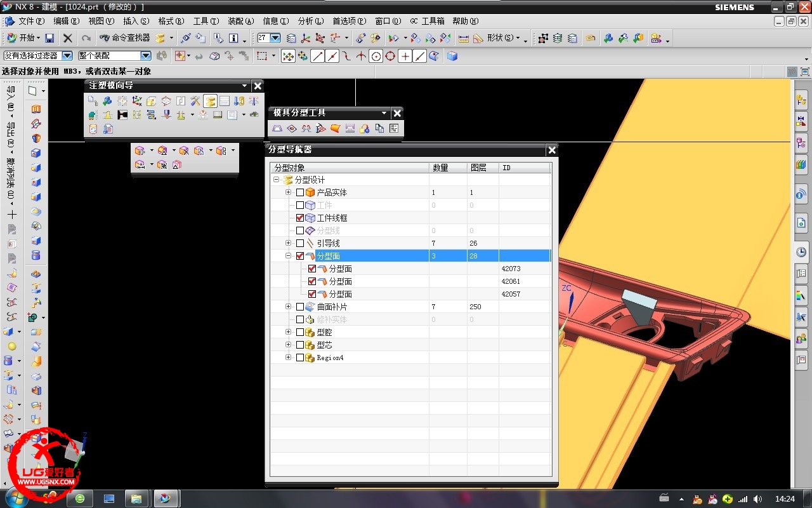Viewport: 812px width, 508px height.
Task: Uncheck the 工件线框 checkbox
Action: pos(300,218)
